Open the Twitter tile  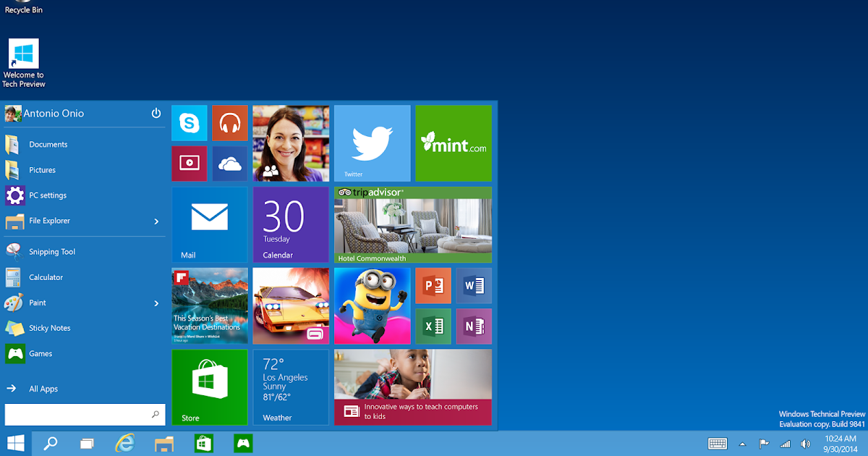click(x=372, y=143)
